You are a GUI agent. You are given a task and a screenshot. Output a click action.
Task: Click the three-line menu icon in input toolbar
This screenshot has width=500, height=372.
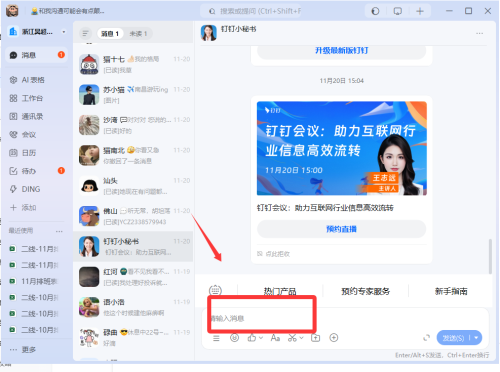pos(216,338)
